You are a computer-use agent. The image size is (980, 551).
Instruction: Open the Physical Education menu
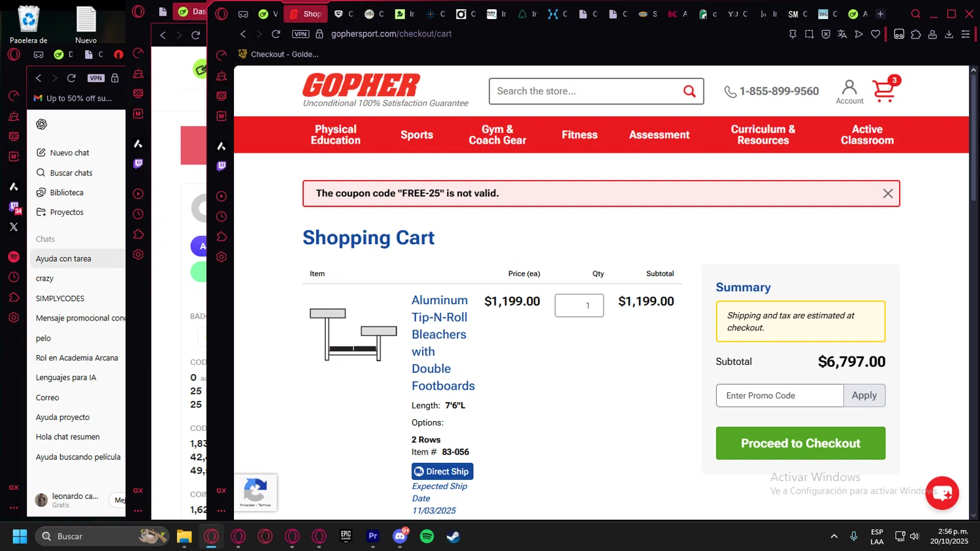click(335, 134)
